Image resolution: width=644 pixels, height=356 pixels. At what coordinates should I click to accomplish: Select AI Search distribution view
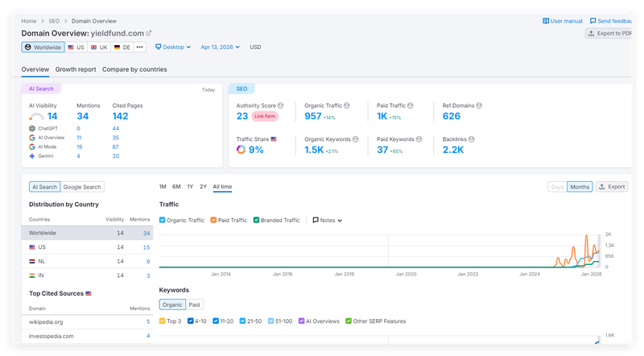pyautogui.click(x=45, y=187)
